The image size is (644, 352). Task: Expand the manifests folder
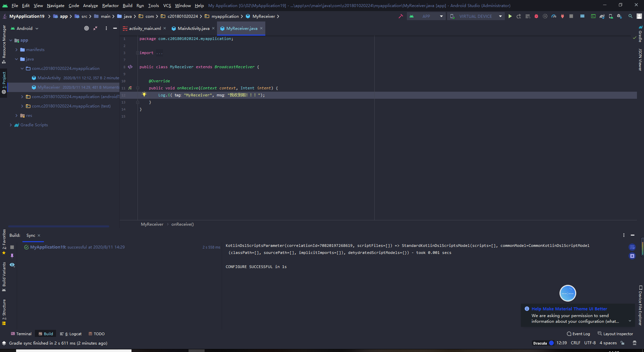click(16, 50)
